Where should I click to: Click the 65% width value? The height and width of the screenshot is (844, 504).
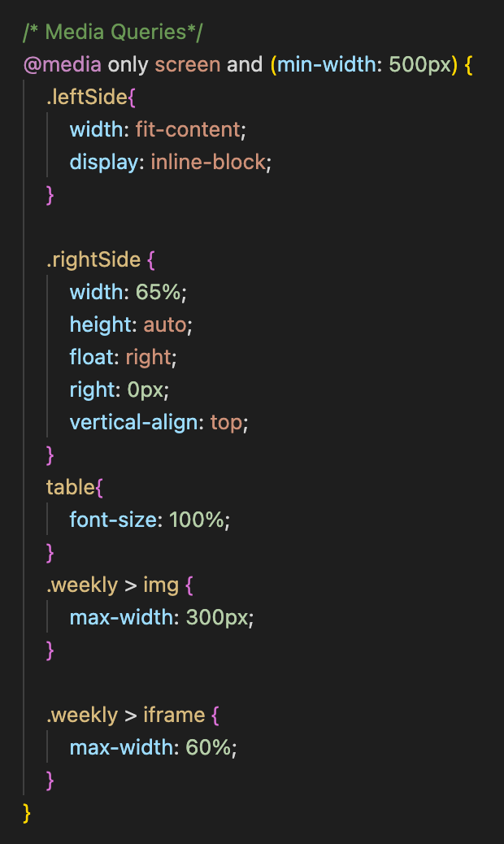[166, 293]
